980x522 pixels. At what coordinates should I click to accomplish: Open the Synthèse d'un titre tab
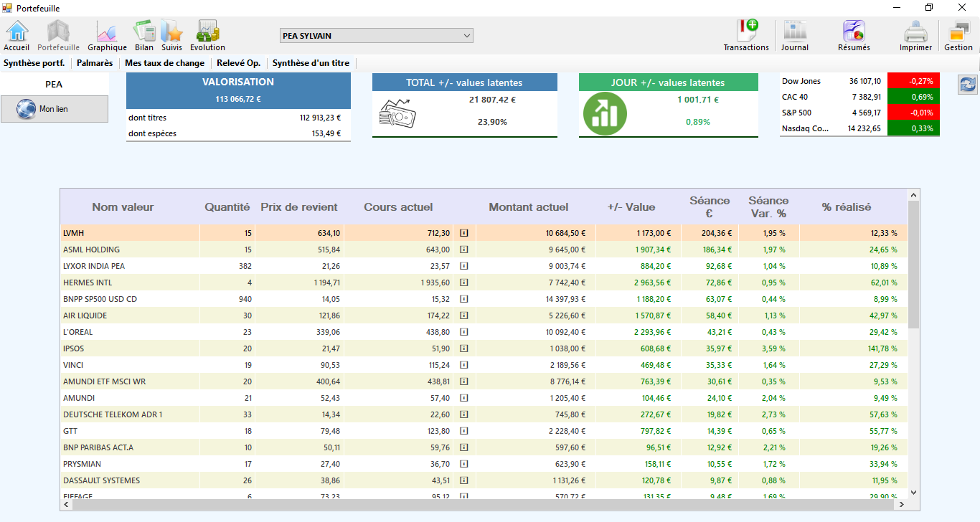click(x=311, y=63)
